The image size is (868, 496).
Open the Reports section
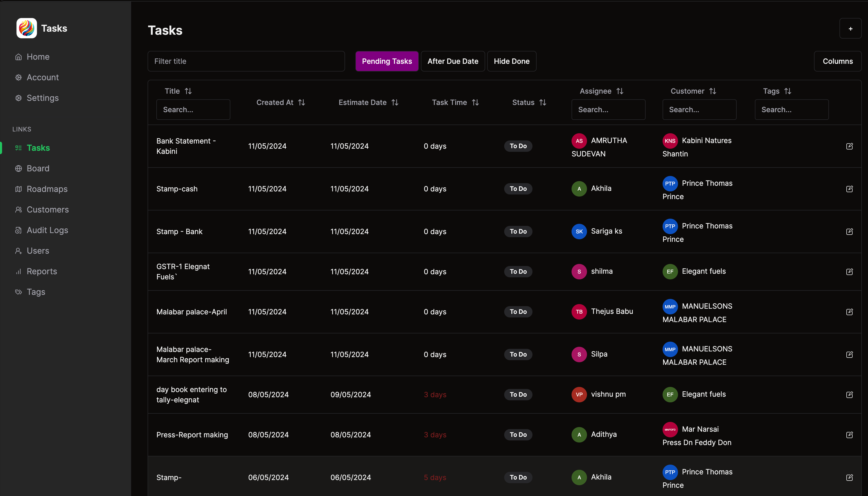(x=42, y=271)
